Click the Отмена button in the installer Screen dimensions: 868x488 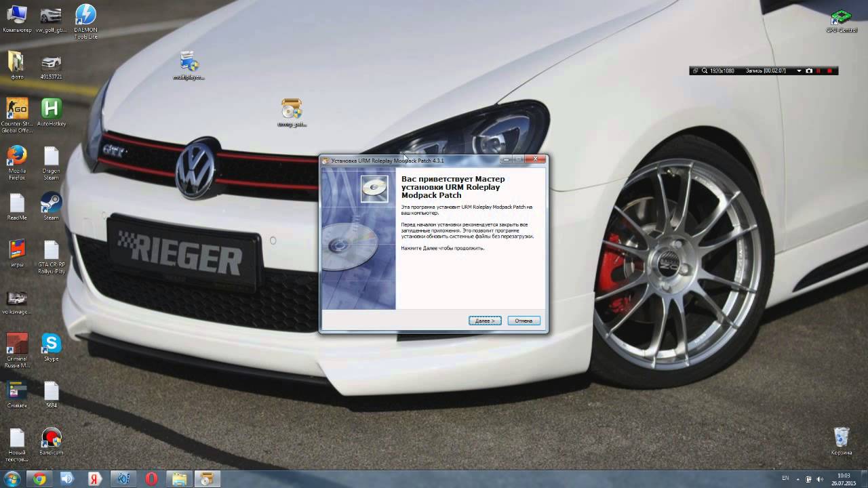pyautogui.click(x=524, y=321)
